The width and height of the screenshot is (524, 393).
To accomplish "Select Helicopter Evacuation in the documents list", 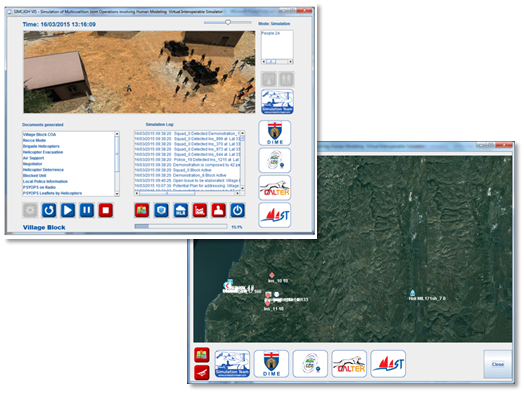I will (43, 152).
